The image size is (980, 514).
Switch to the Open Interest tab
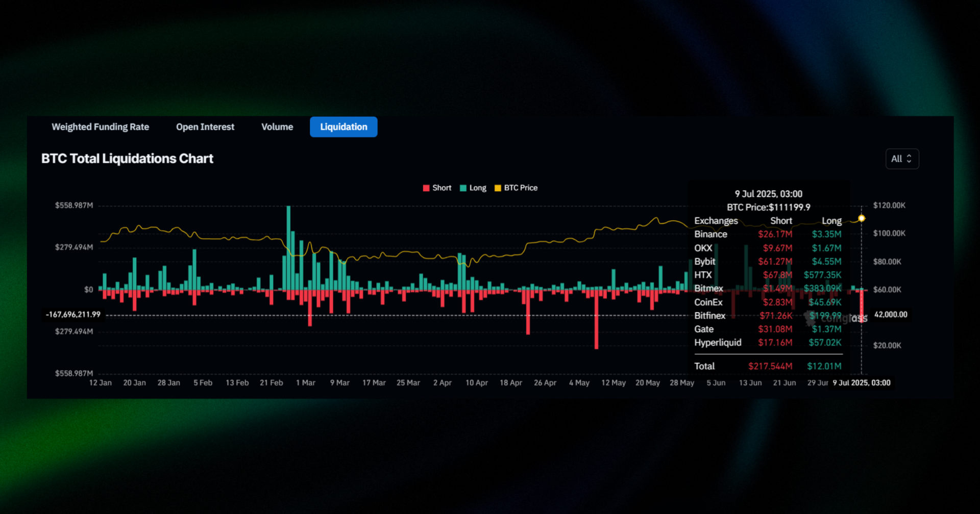click(x=205, y=126)
